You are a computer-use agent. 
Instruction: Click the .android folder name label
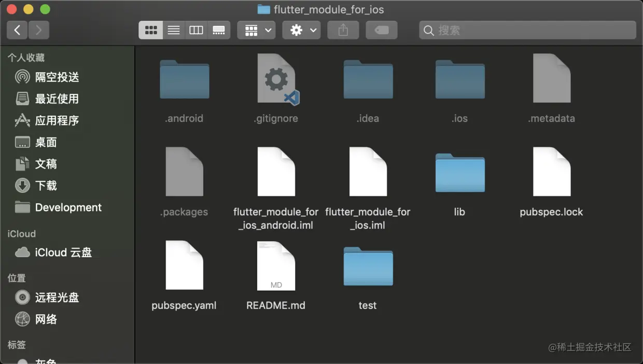pos(184,118)
